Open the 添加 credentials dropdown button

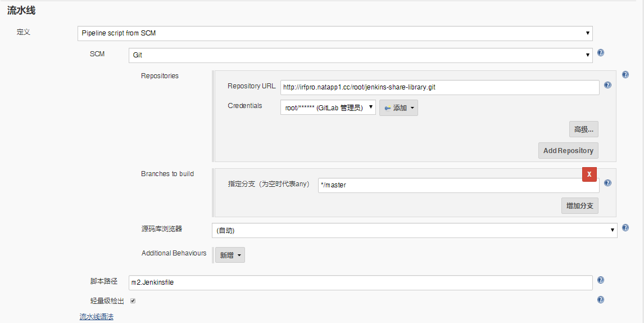coord(398,108)
